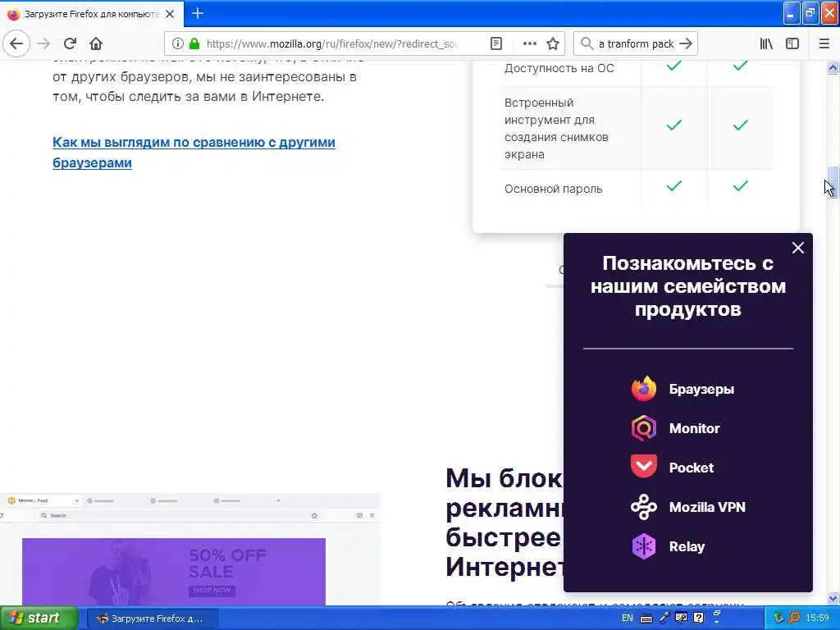840x630 pixels.
Task: Select the Firefox taskbar window button
Action: coord(152,619)
